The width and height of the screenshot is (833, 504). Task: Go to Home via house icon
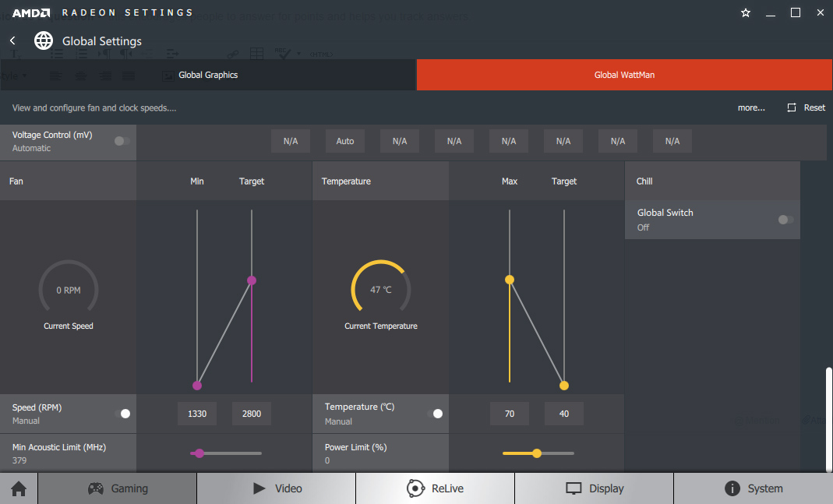(19, 488)
